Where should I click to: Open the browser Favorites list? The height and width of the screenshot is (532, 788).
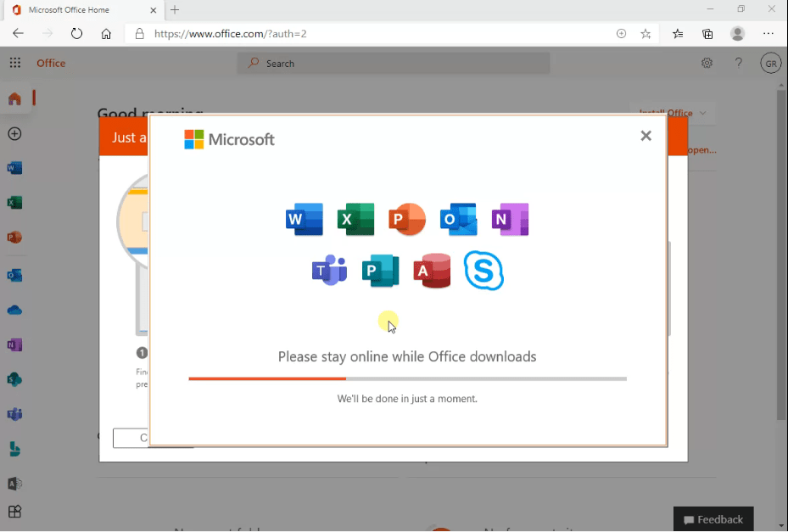point(678,34)
